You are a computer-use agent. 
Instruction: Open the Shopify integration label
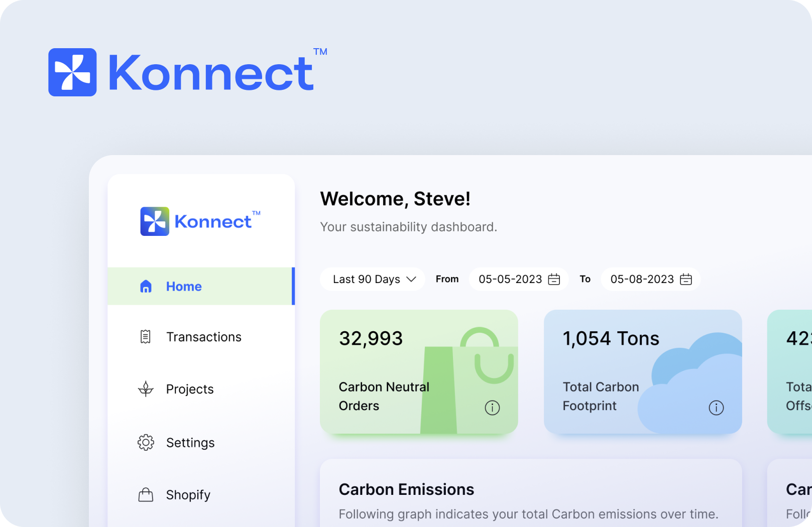point(188,495)
